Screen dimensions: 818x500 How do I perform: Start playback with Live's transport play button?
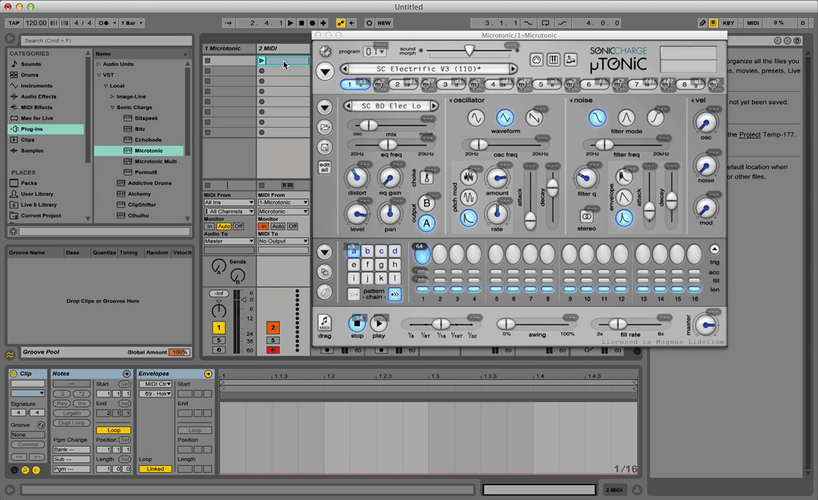pos(291,23)
